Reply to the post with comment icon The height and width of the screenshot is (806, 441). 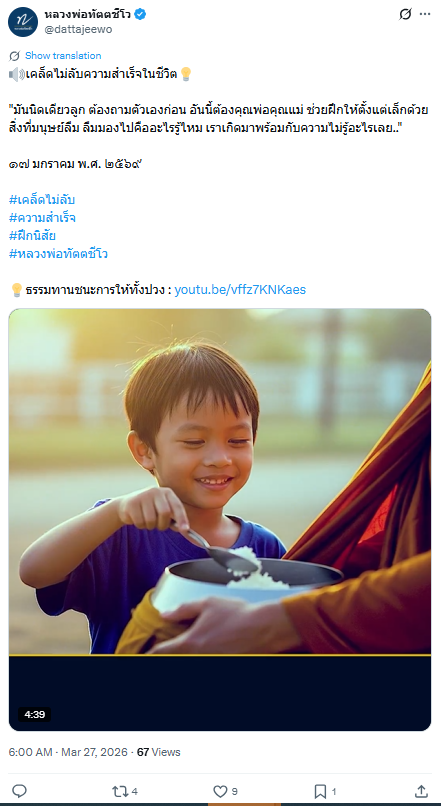point(19,791)
